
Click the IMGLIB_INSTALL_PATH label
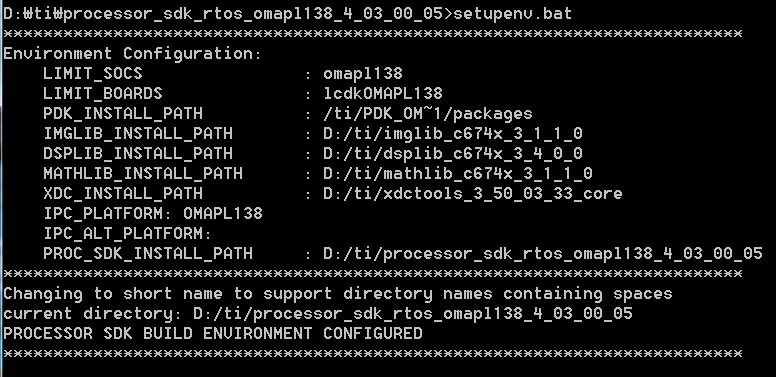point(138,134)
